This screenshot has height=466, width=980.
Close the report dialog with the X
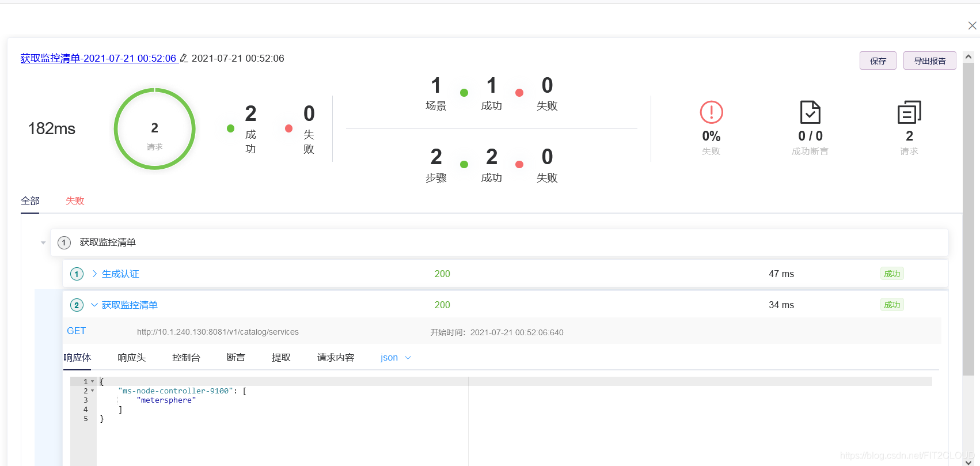point(972,25)
